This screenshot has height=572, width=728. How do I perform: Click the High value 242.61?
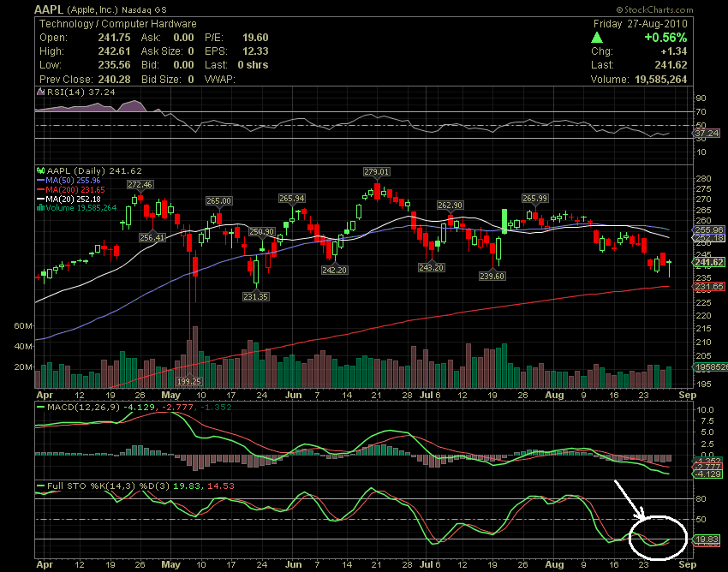[x=114, y=51]
